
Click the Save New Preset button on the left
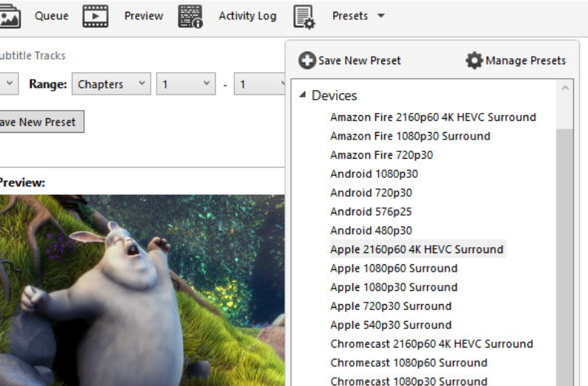[41, 122]
